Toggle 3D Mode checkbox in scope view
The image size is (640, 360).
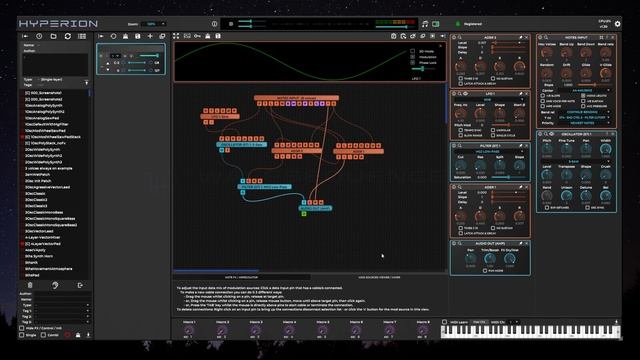click(x=413, y=51)
